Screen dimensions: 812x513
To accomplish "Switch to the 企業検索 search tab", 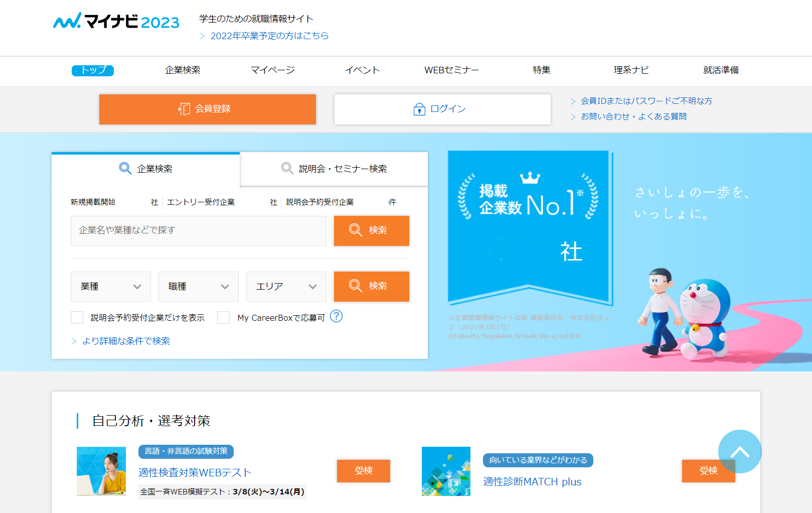I will click(146, 169).
